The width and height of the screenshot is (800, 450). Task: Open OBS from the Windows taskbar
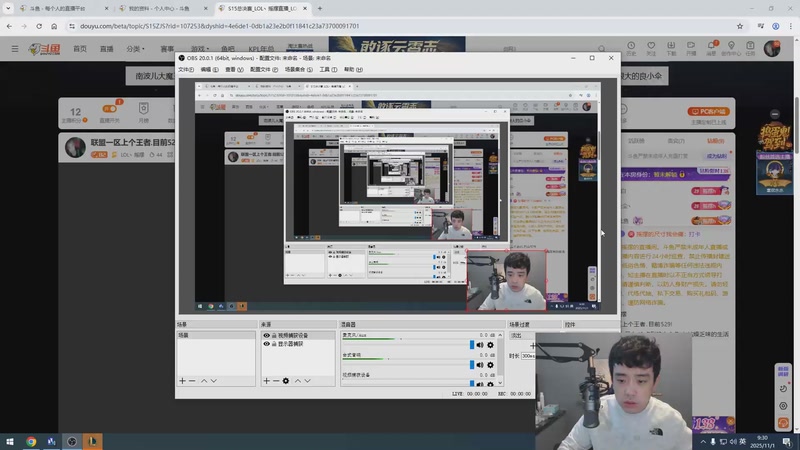tap(71, 442)
